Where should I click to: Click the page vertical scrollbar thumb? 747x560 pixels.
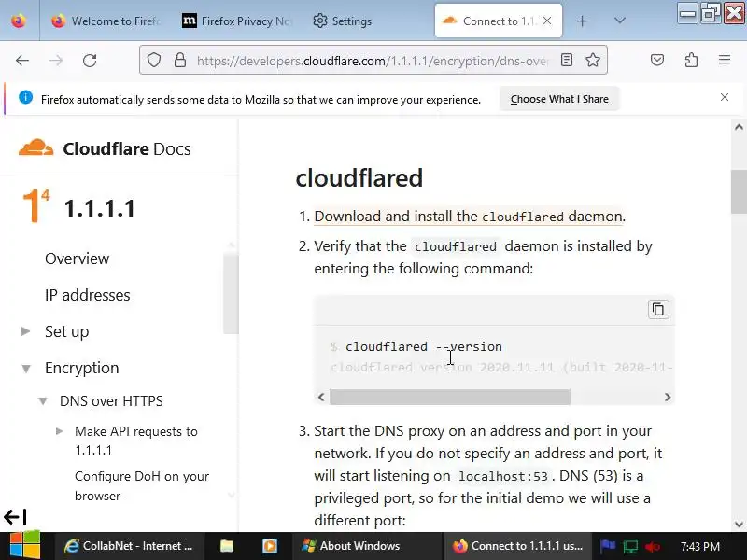739,192
